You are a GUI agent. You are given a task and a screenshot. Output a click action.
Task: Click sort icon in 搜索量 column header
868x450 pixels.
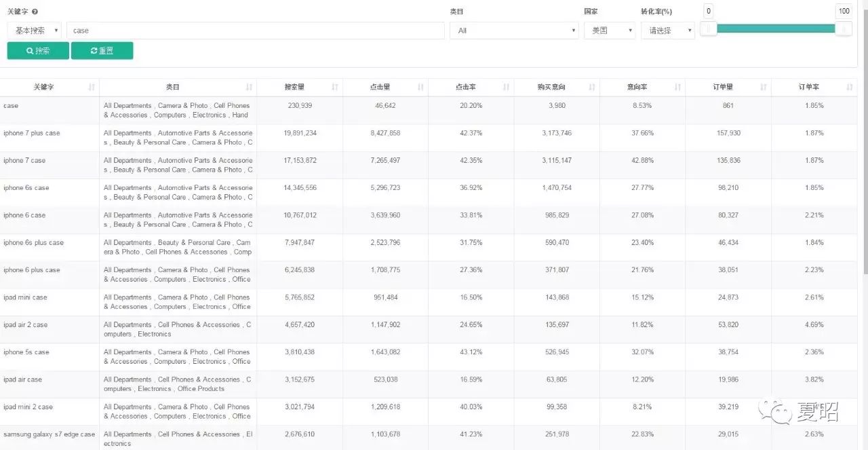(x=334, y=87)
